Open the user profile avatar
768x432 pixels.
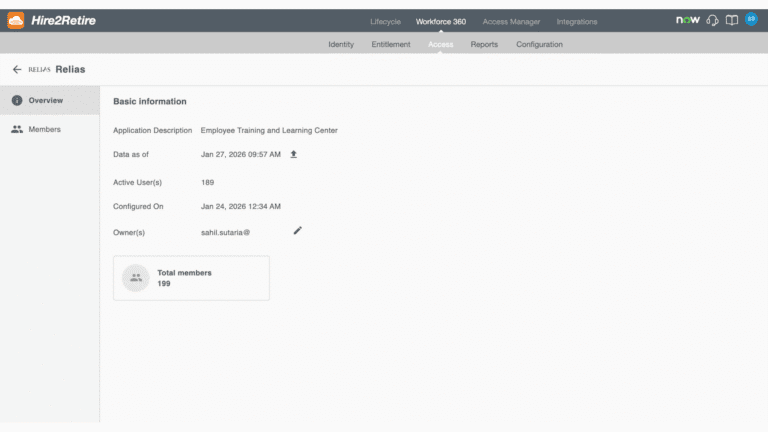click(x=751, y=19)
